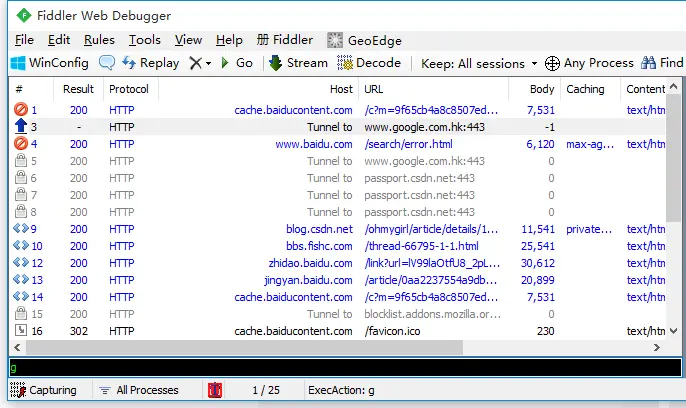Toggle Decode mode
686x408 pixels.
click(368, 63)
